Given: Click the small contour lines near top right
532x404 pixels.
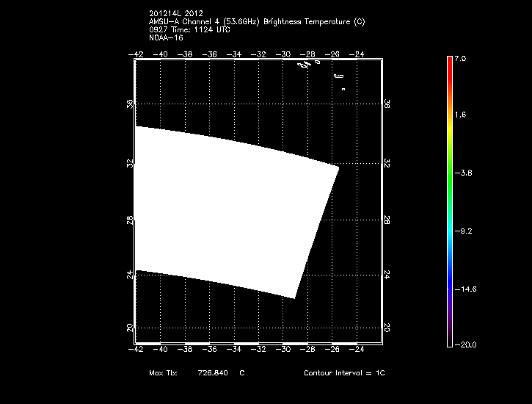Looking at the screenshot, I should [x=308, y=65].
